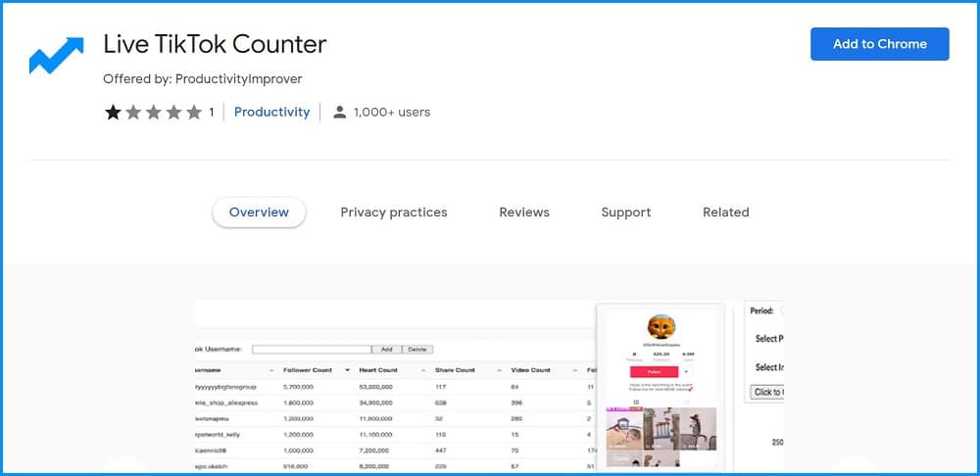View the Related tab
980x476 pixels.
click(x=725, y=213)
